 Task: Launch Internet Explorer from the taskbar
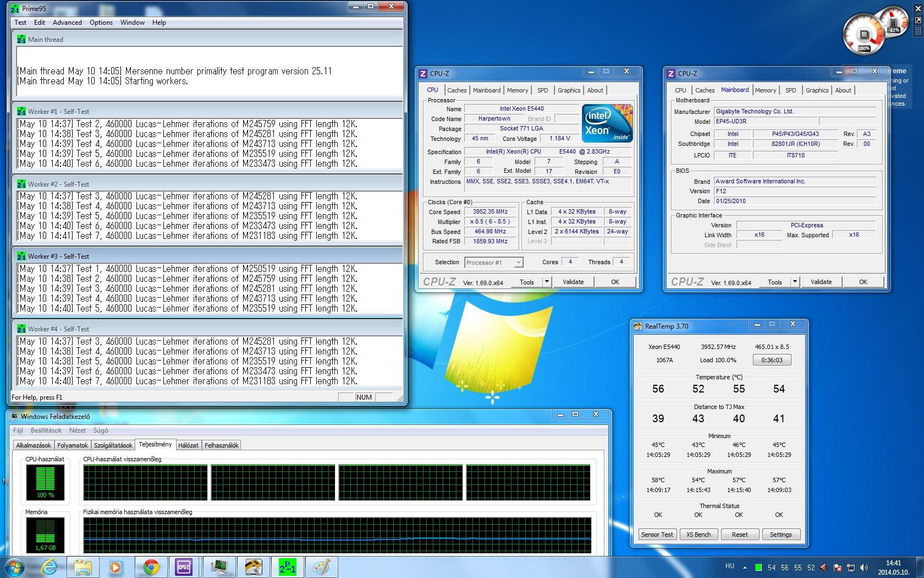(50, 567)
